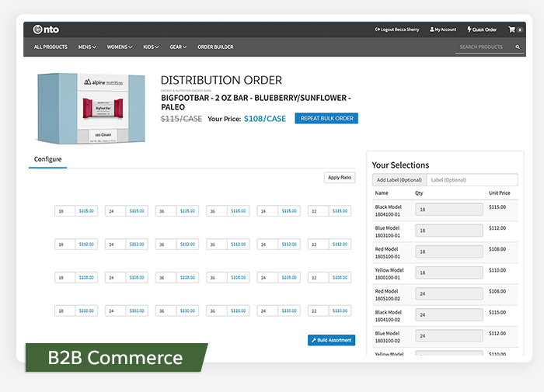
Task: Click Black Model 1804100-01 quantity field
Action: pos(449,210)
